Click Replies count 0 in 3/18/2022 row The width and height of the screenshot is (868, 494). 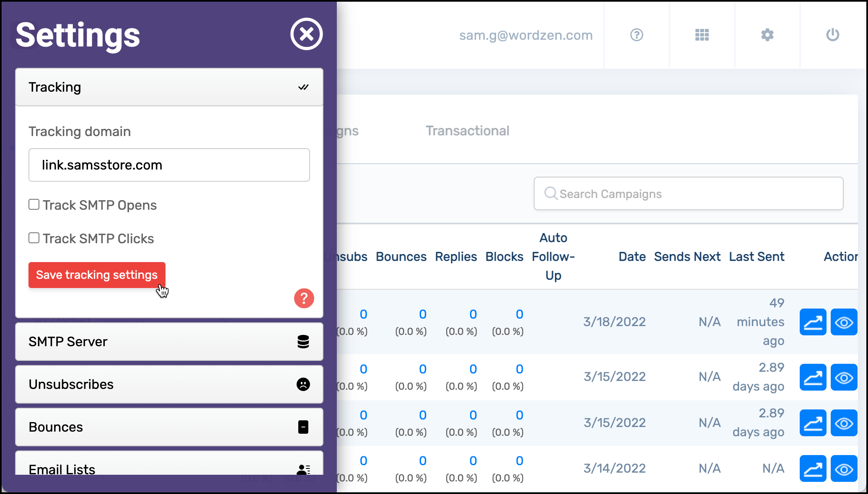(x=473, y=314)
